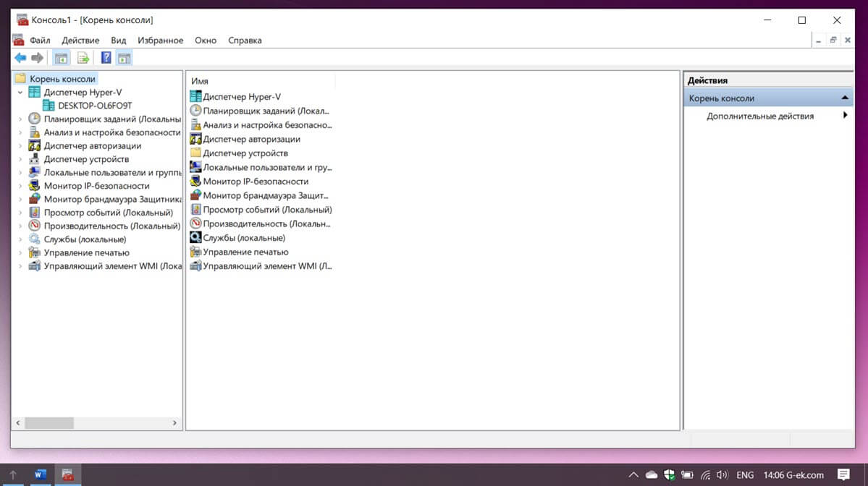Toggle the Action pane toolbar icon
The width and height of the screenshot is (868, 486).
[x=124, y=58]
